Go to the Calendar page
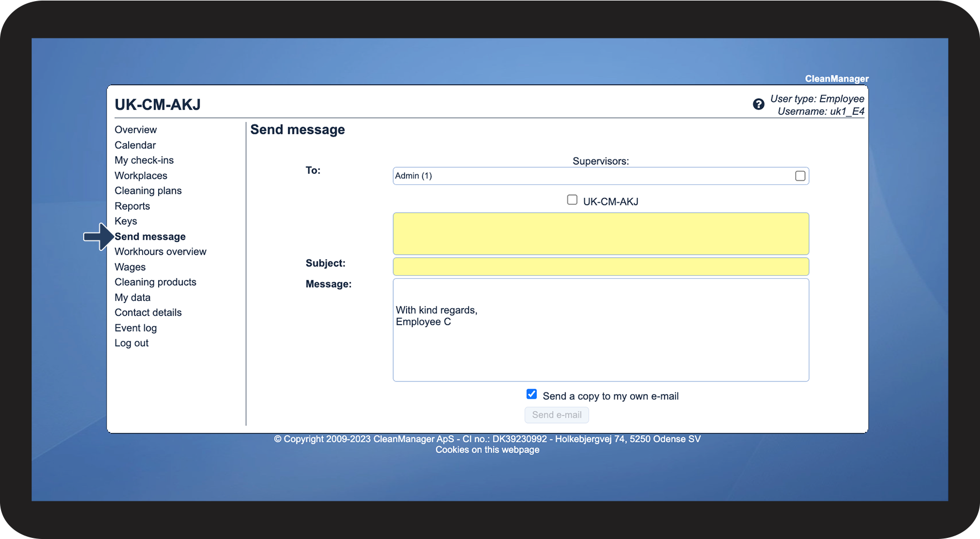980x539 pixels. pyautogui.click(x=135, y=145)
